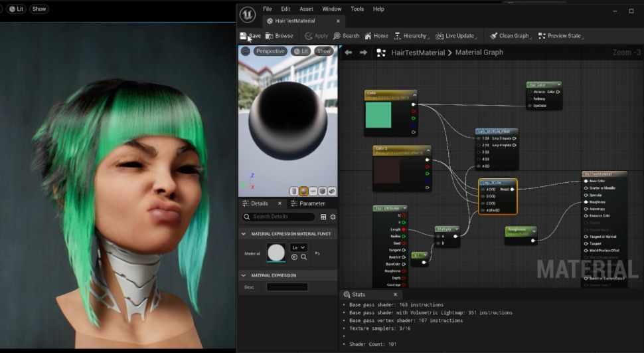Image resolution: width=644 pixels, height=353 pixels.
Task: Click the Save toolbar icon
Action: [x=244, y=36]
